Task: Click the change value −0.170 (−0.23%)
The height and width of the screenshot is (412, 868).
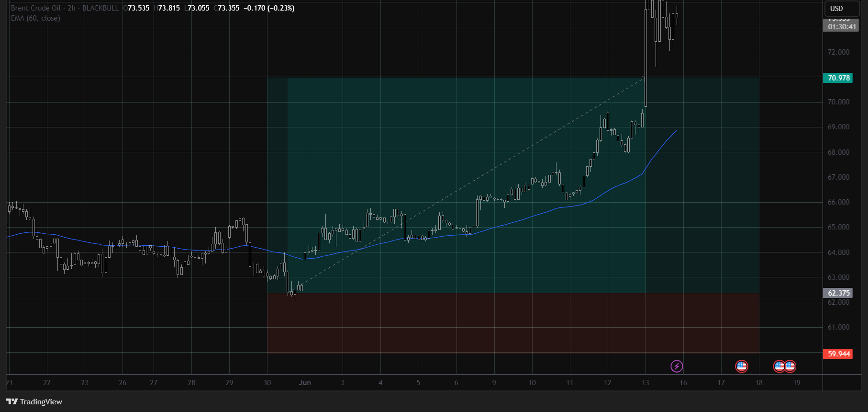Action: (x=269, y=8)
